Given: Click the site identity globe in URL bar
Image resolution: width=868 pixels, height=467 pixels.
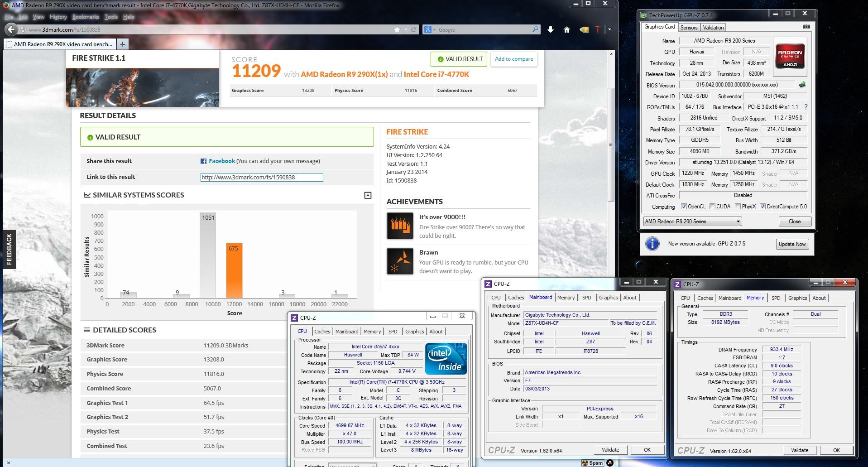Looking at the screenshot, I should coord(24,30).
